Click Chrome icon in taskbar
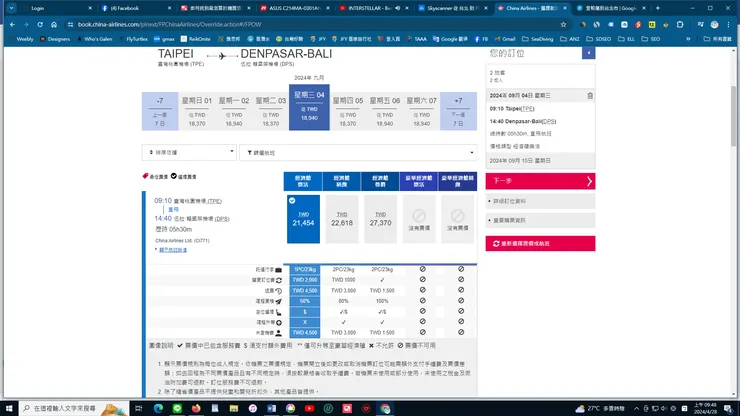 pyautogui.click(x=385, y=408)
